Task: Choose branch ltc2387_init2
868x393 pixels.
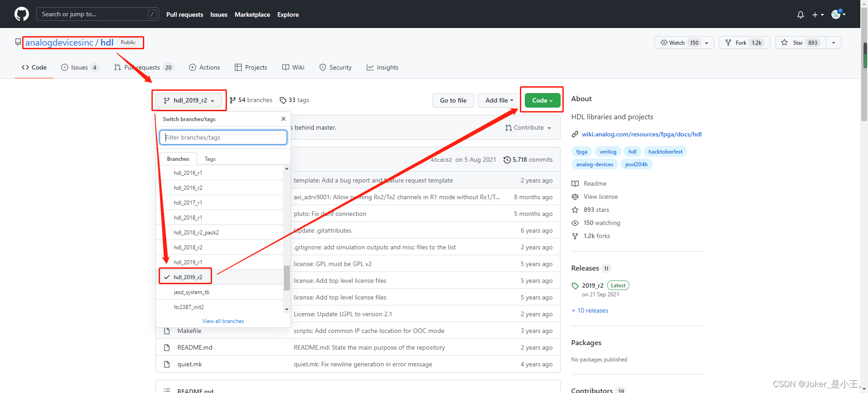Action: pos(220,307)
